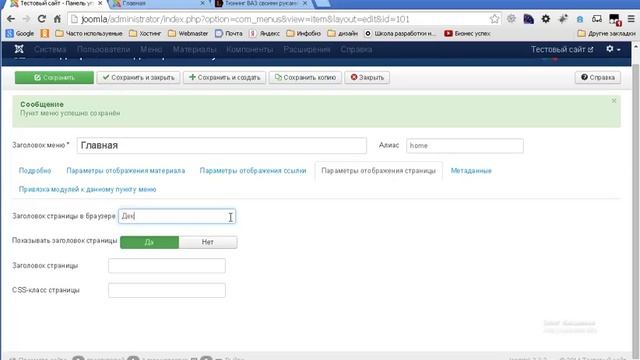The height and width of the screenshot is (360, 640).
Task: Click the CSS-класс страницы input field
Action: pos(167,290)
